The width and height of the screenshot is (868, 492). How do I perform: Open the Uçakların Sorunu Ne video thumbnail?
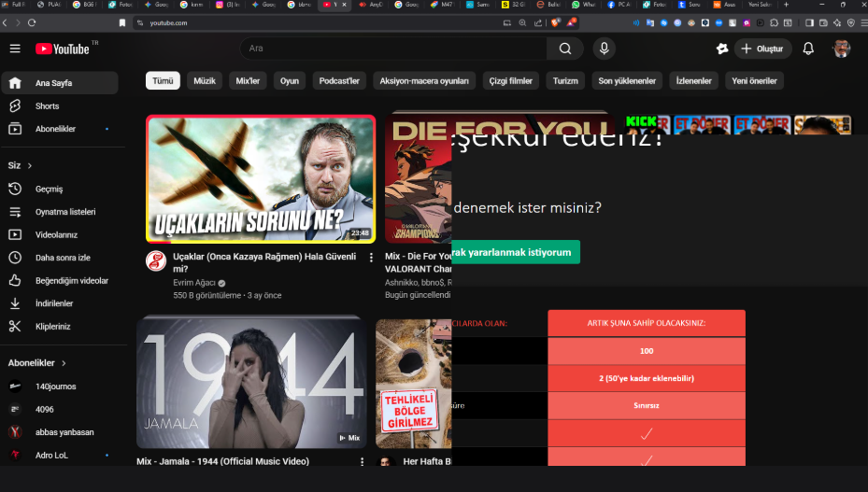tap(261, 178)
